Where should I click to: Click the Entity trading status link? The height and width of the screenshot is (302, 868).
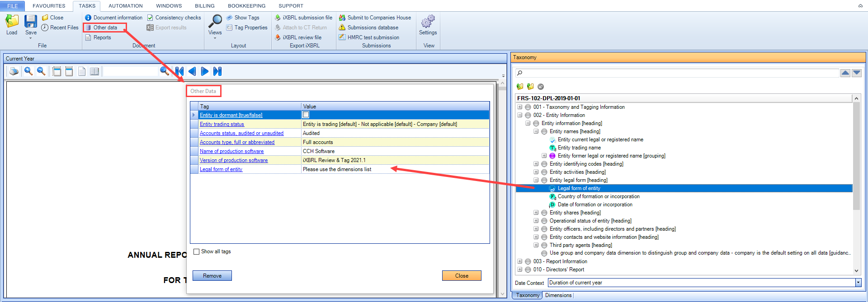[222, 124]
